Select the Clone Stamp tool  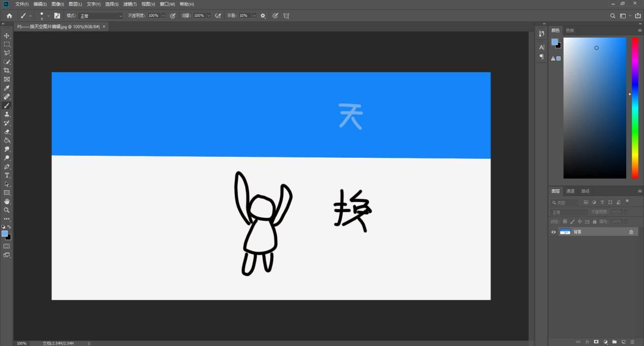point(7,114)
